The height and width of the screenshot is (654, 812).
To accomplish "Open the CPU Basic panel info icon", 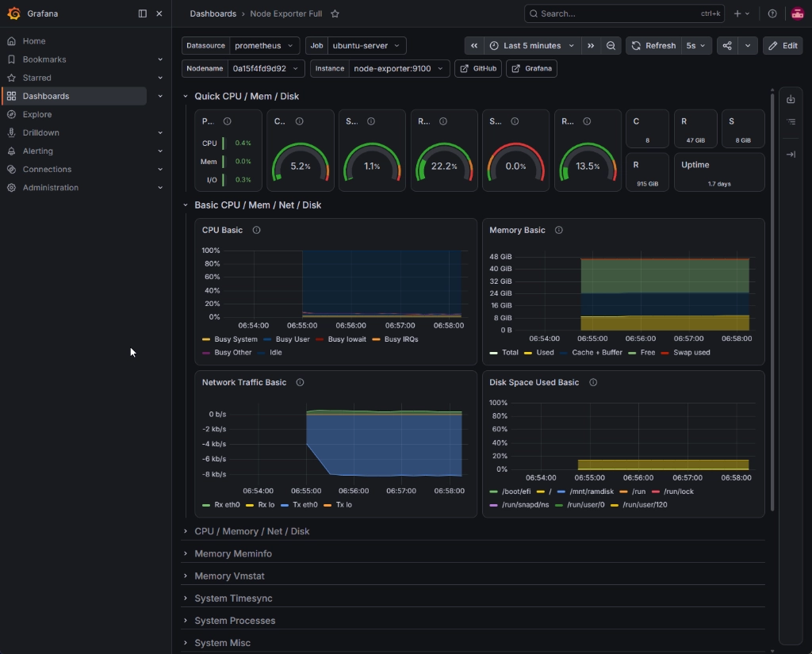I will point(256,230).
